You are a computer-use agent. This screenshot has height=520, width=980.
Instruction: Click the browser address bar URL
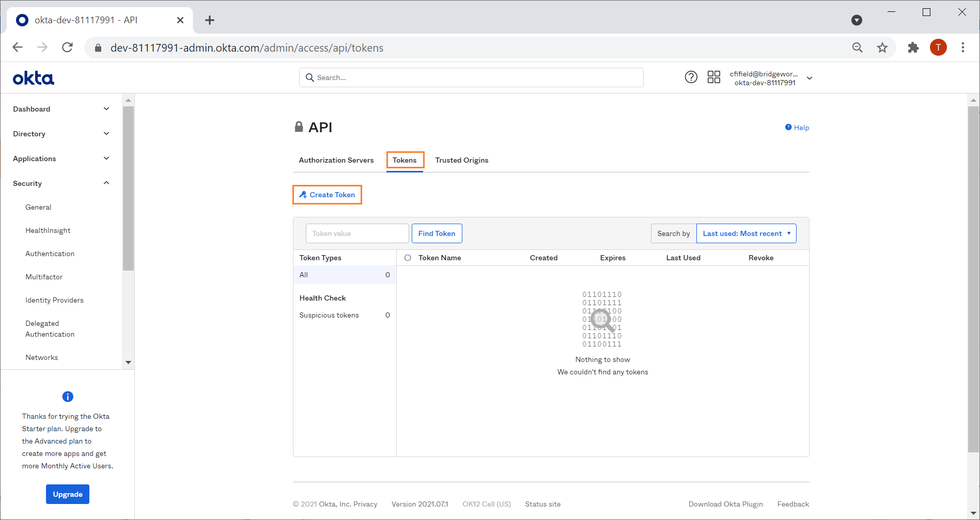(247, 48)
